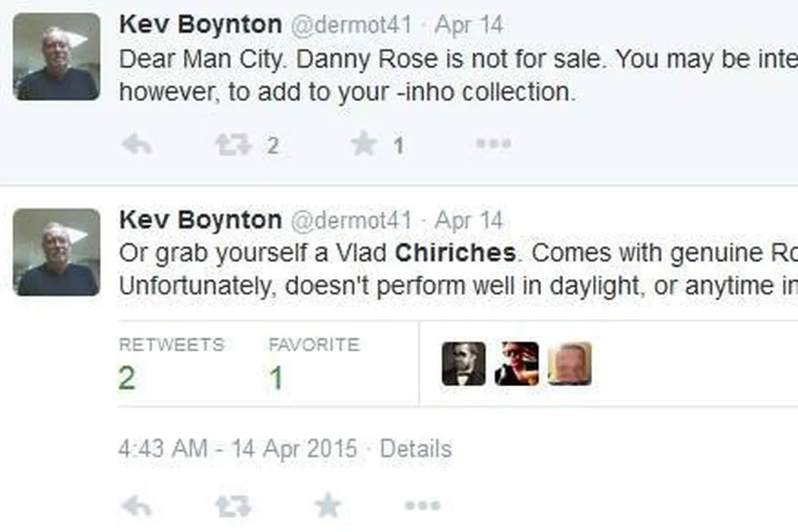The height and width of the screenshot is (532, 798).
Task: Open third retweeter avatar thumbnail
Action: pos(569,364)
